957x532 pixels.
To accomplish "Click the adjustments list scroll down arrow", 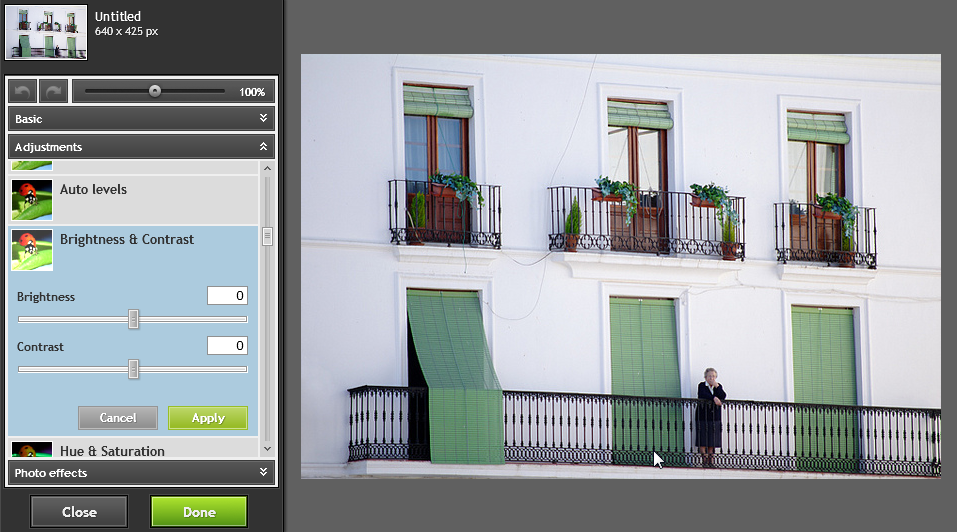I will tap(267, 449).
